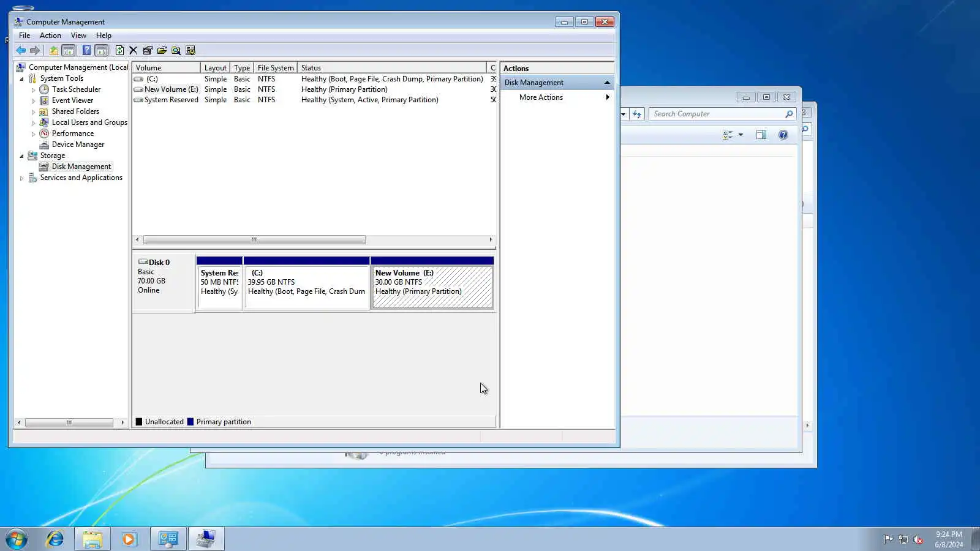The image size is (980, 551).
Task: Expand the Event Viewer node
Action: pyautogui.click(x=33, y=101)
